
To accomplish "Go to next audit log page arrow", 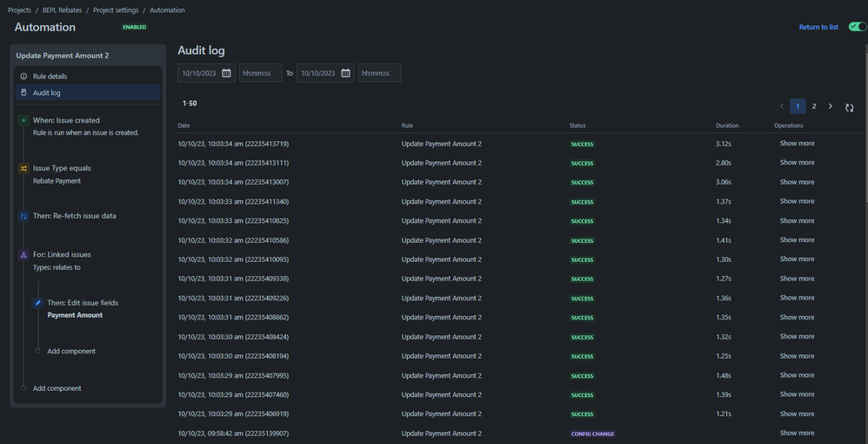I will click(830, 106).
